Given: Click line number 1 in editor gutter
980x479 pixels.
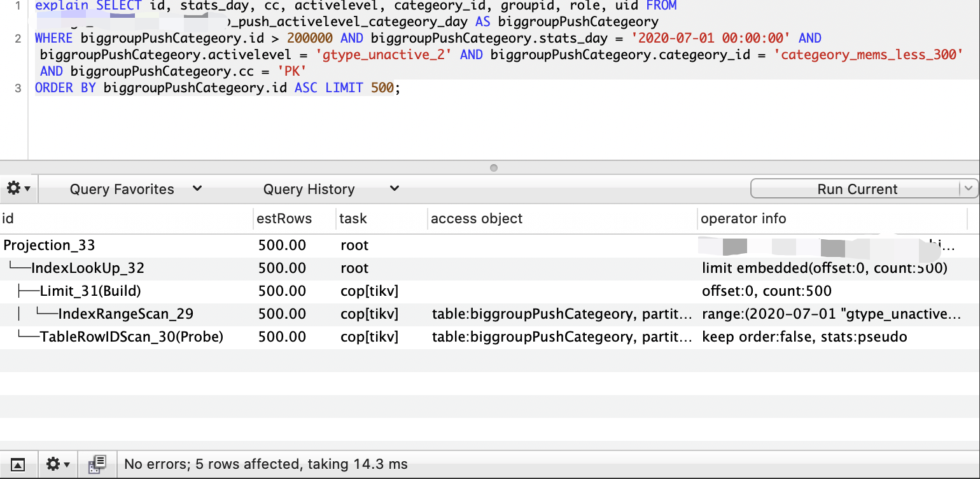Looking at the screenshot, I should (18, 6).
